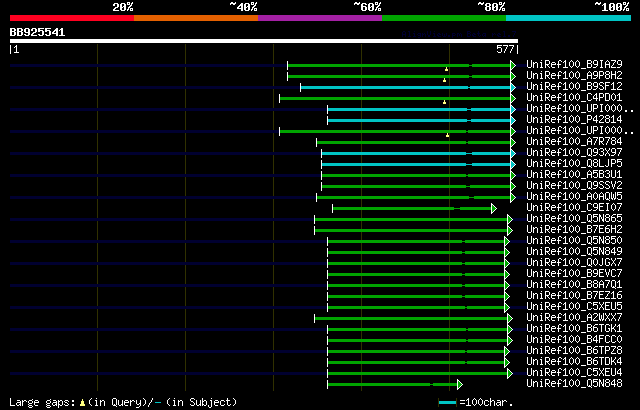Click the start tick of C9EI07 alignment

[x=333, y=208]
